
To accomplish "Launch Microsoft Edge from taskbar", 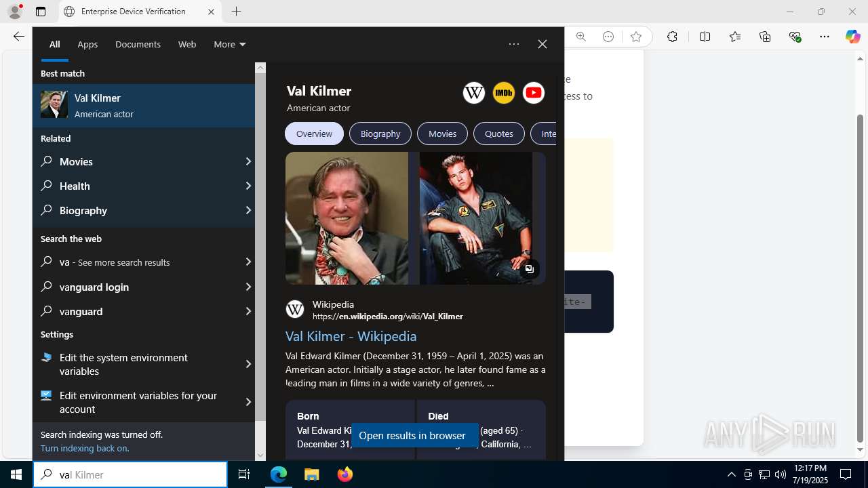I will click(x=279, y=474).
